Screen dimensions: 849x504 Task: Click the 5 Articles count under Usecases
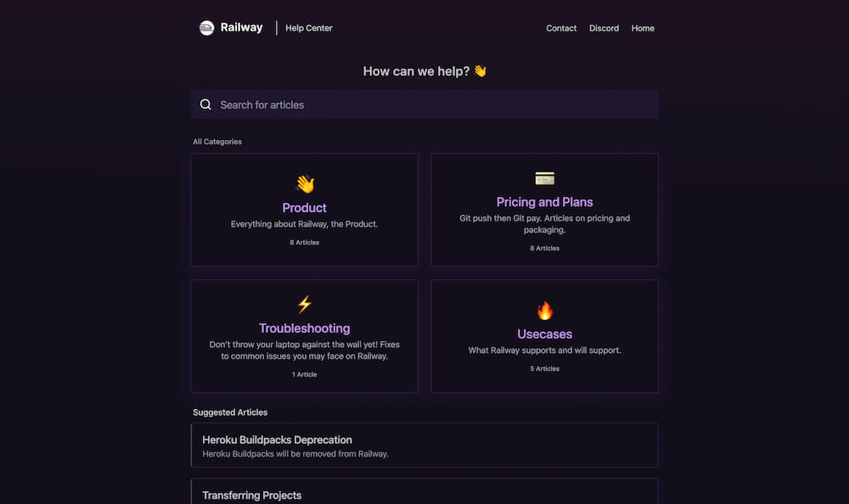(x=545, y=368)
